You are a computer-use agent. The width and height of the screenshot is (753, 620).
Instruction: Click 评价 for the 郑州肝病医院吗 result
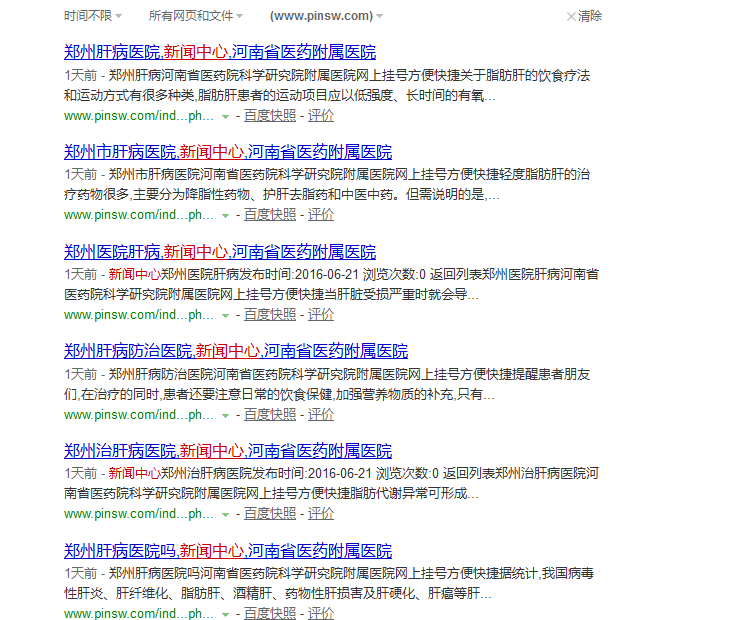321,613
